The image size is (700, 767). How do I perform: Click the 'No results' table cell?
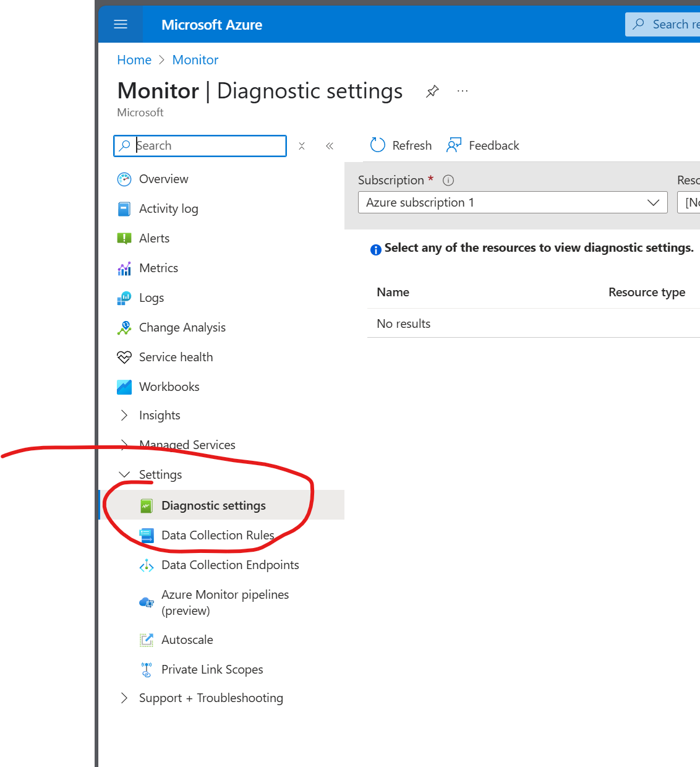click(404, 324)
